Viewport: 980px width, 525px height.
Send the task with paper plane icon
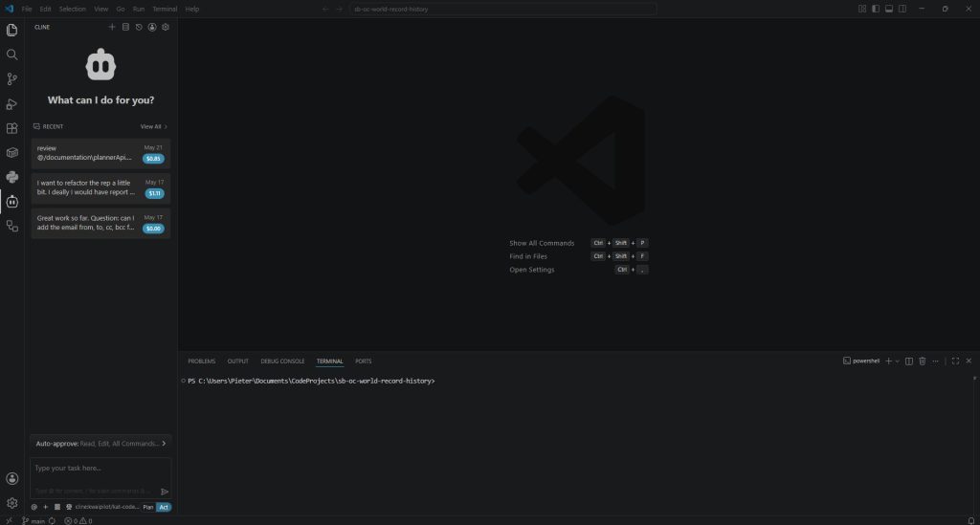pyautogui.click(x=165, y=492)
